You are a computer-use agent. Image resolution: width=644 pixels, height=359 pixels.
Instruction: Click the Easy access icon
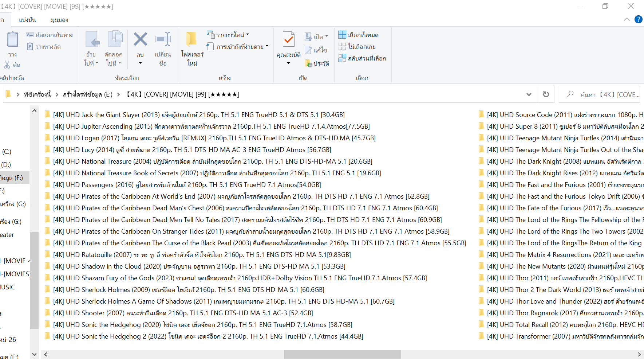click(210, 46)
